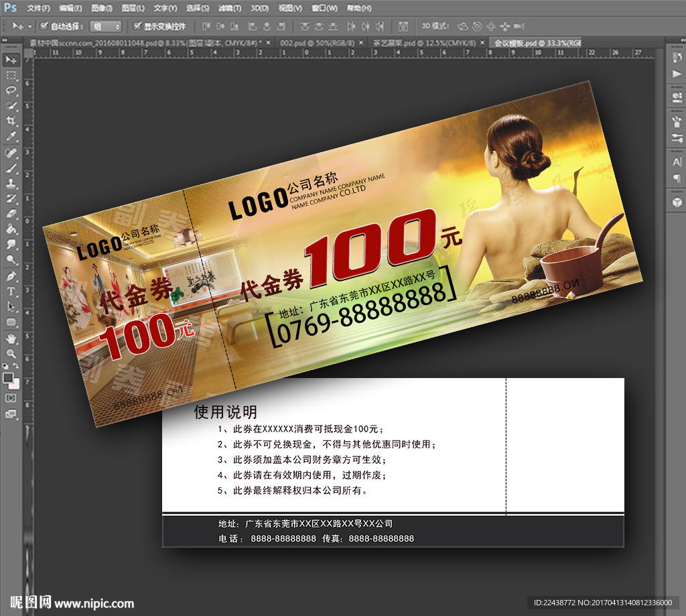
Task: Open the 3D panel cube icon
Action: [x=675, y=200]
